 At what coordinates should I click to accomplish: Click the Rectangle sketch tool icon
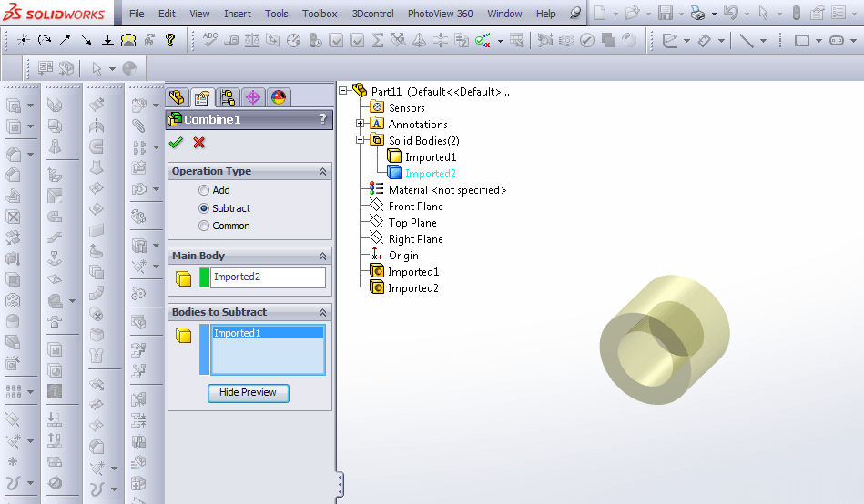802,40
